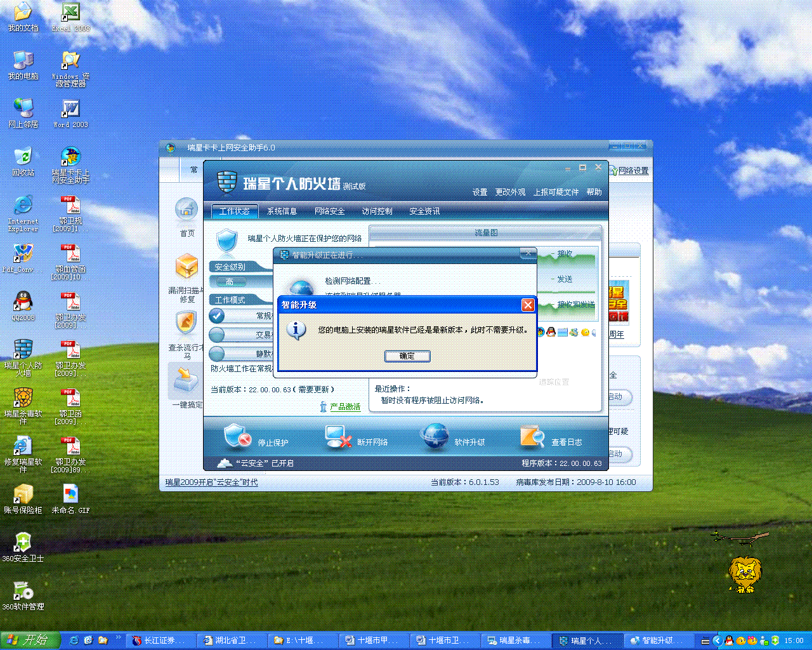Select the Internet Explorer desktop icon
Viewport: 812px width, 650px height.
(x=23, y=214)
